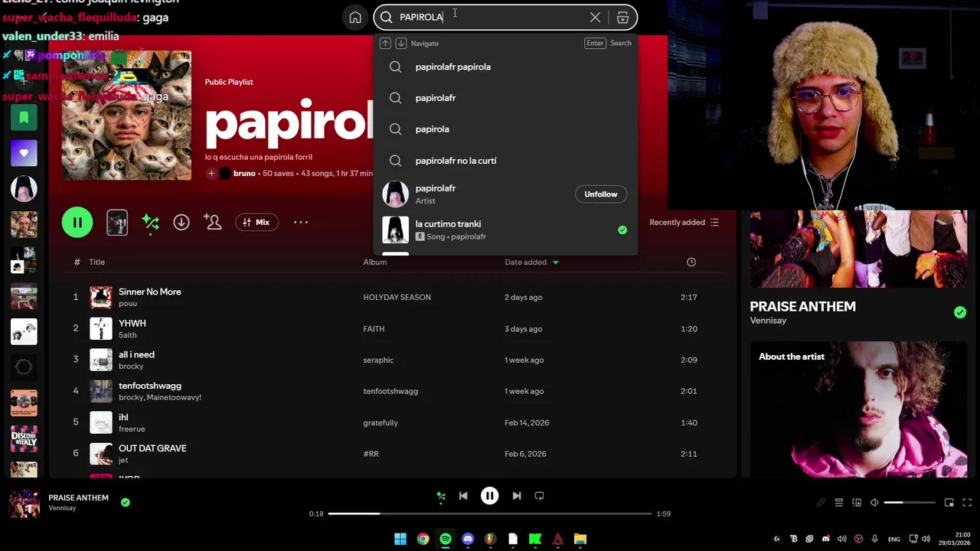Open artist link 'brocky, Mainetoowavy!'
Screen dimensions: 980x551
click(x=160, y=397)
